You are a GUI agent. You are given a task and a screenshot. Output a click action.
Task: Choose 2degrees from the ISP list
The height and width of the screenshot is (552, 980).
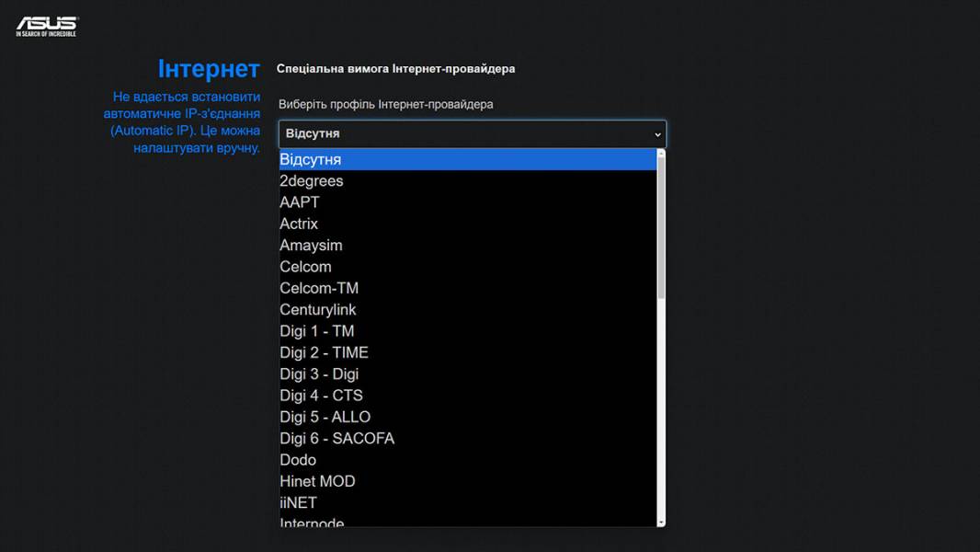pyautogui.click(x=468, y=180)
